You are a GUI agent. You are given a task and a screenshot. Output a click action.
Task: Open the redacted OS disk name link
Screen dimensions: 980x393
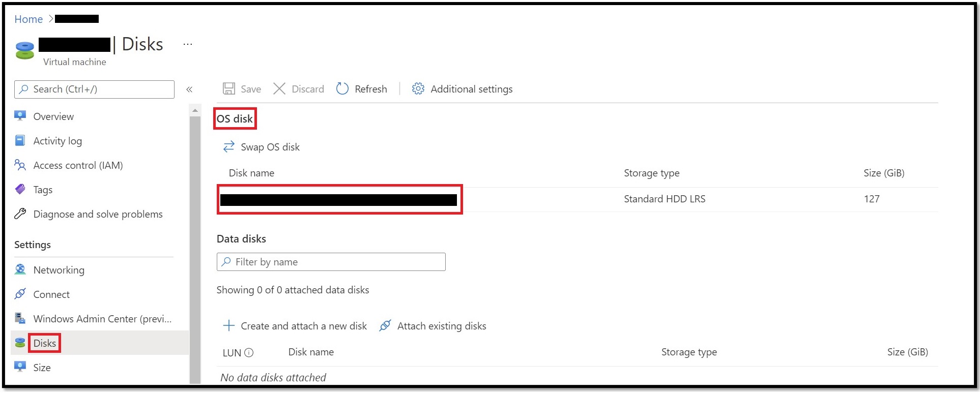[338, 200]
